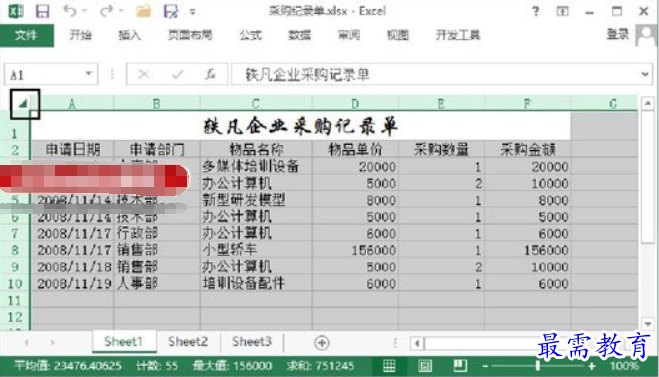Expand the formula bar
The image size is (659, 377).
(x=645, y=74)
